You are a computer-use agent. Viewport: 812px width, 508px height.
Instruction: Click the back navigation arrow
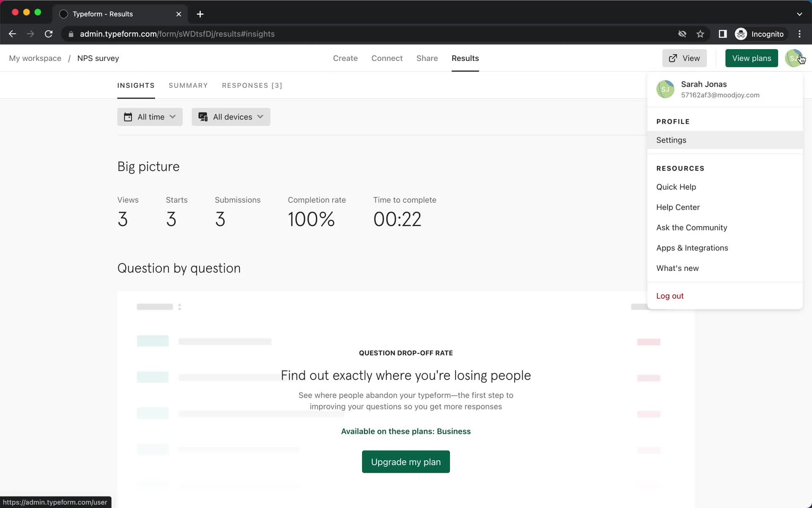(x=12, y=34)
